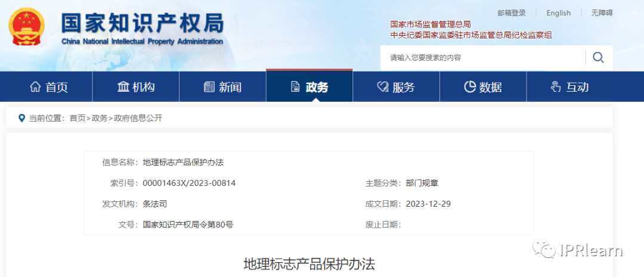Click the document number 国家知识产权局令第80号

188,225
